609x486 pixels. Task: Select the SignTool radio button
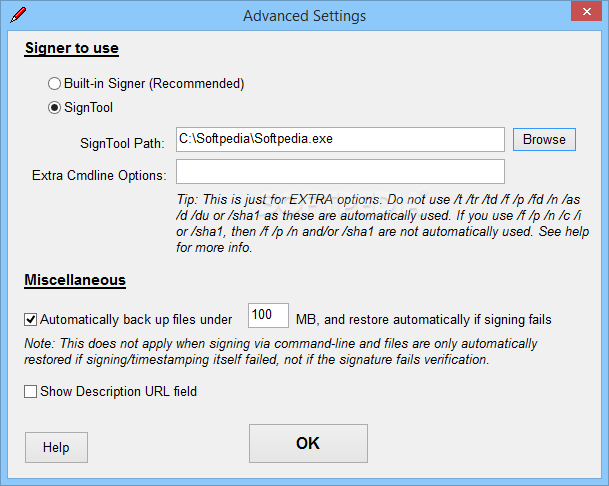[x=54, y=108]
